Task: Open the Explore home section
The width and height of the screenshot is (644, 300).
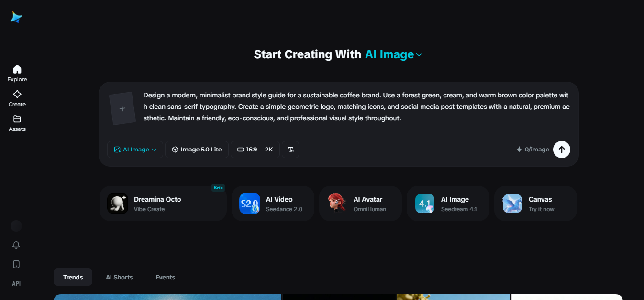Action: pyautogui.click(x=17, y=73)
